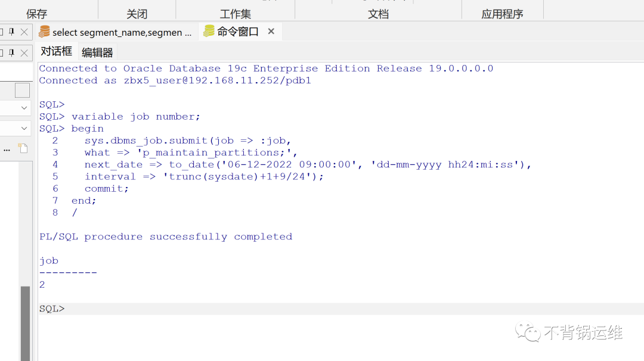The height and width of the screenshot is (361, 644).
Task: Close the docked panel beside select segment_name tab
Action: [x=24, y=32]
